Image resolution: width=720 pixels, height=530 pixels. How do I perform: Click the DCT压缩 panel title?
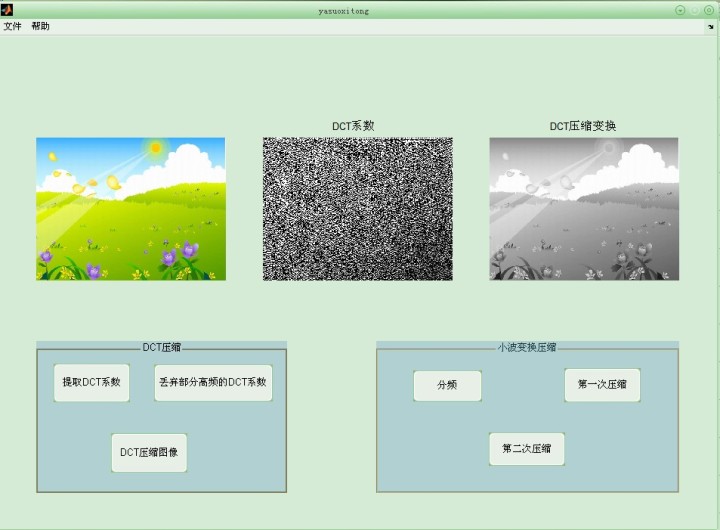tap(162, 347)
